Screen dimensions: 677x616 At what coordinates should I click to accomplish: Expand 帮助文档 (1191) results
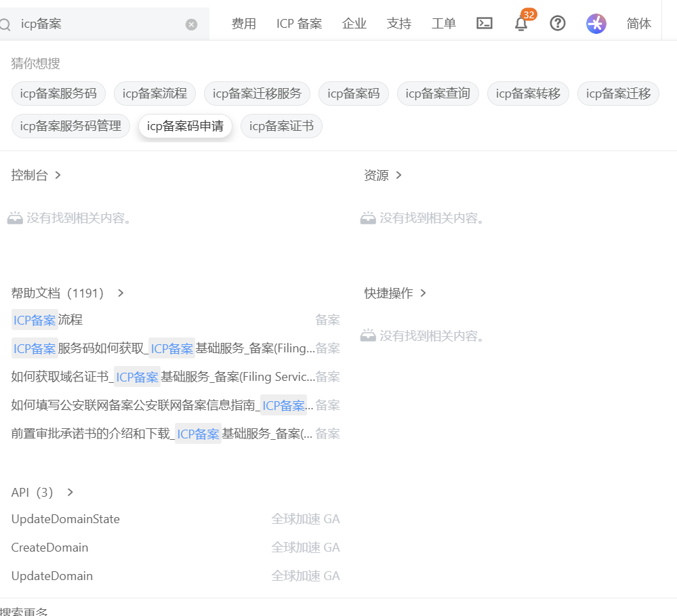(x=121, y=293)
